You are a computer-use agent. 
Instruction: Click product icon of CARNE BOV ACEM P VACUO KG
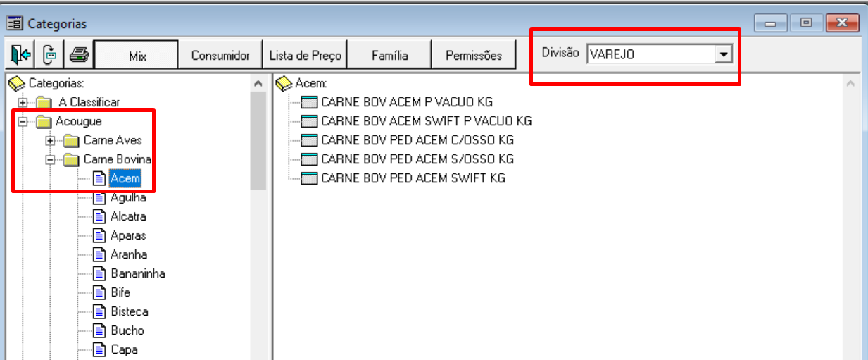tap(309, 102)
